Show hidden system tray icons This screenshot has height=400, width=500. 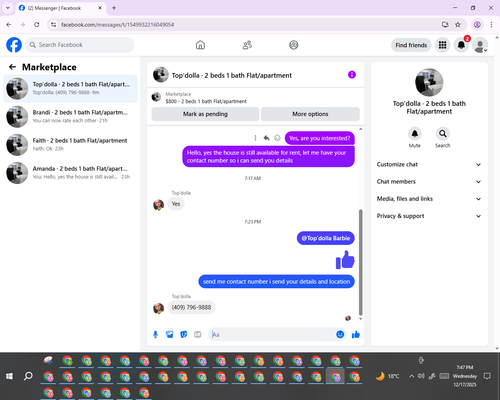click(411, 376)
